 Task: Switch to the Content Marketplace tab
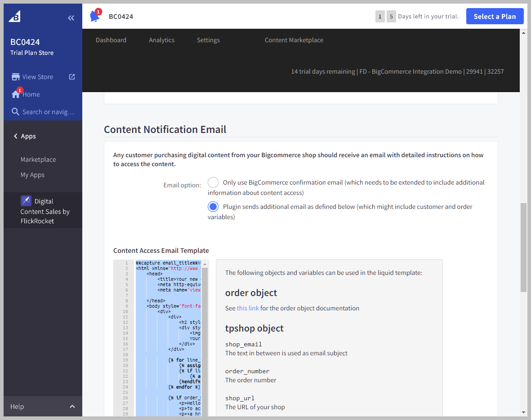click(x=294, y=40)
